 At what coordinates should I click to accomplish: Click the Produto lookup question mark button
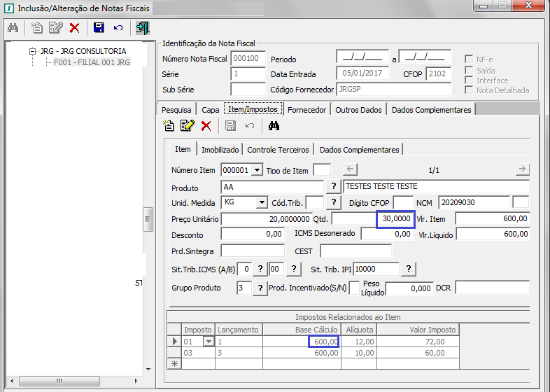point(334,187)
